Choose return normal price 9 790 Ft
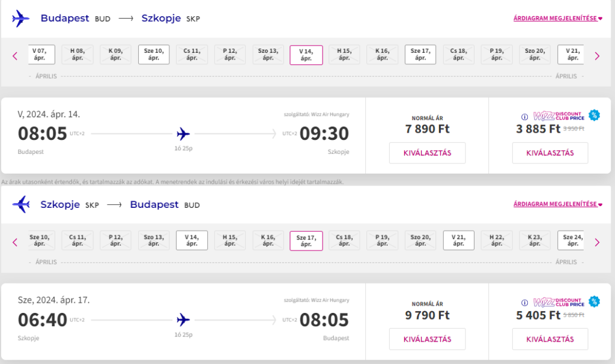Image resolution: width=615 pixels, height=364 pixels. coord(428,339)
